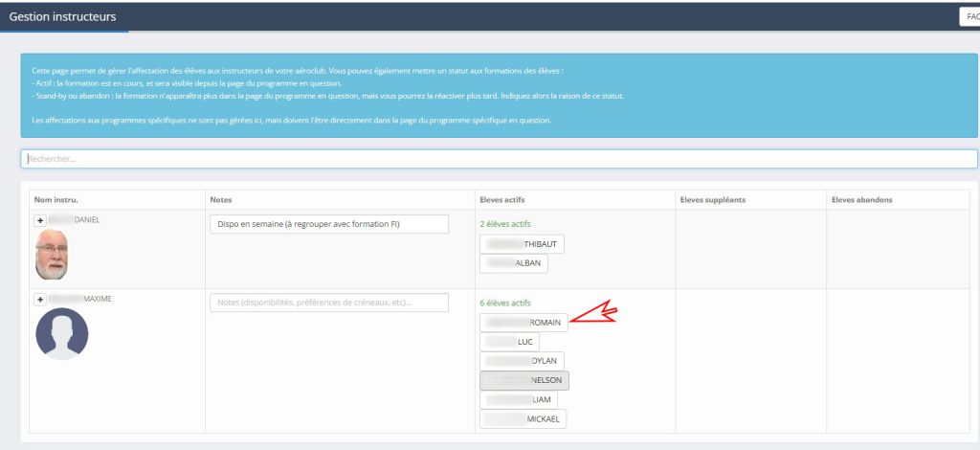Select the Gestion instructeurs tab
Viewport: 980px width, 450px height.
pyautogui.click(x=63, y=16)
